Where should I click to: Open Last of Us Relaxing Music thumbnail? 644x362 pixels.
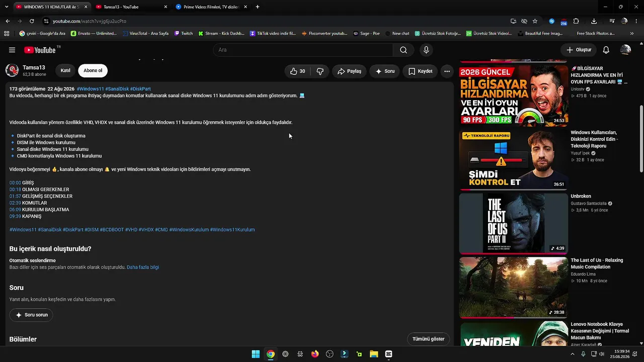click(514, 287)
